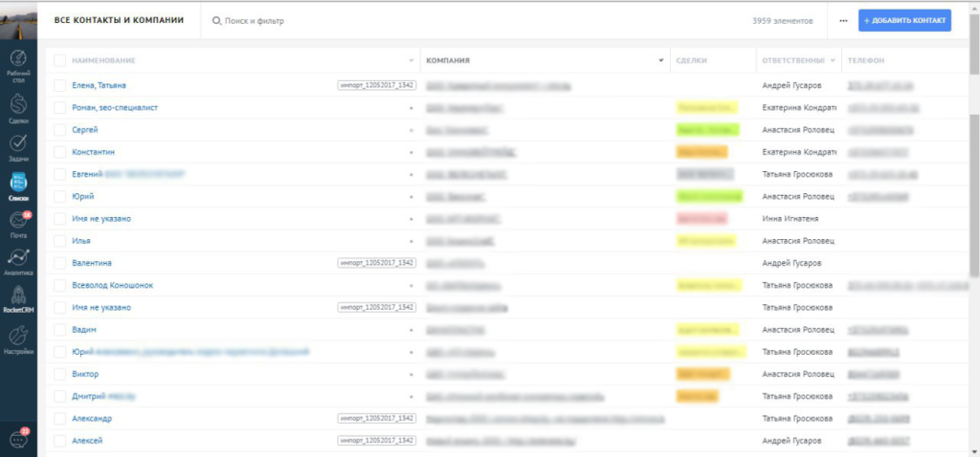Select the checkbox next to Всеволод Коношонок
This screenshot has height=457, width=980.
coord(60,285)
